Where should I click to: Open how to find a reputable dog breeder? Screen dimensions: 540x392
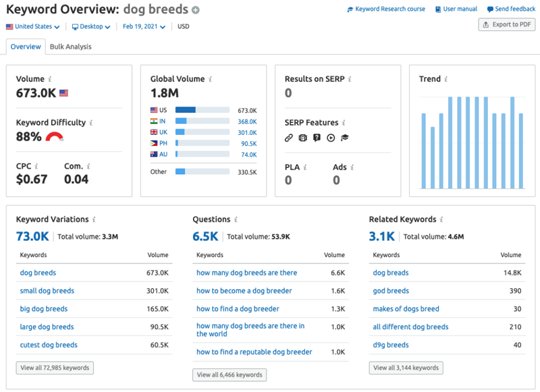pos(254,352)
